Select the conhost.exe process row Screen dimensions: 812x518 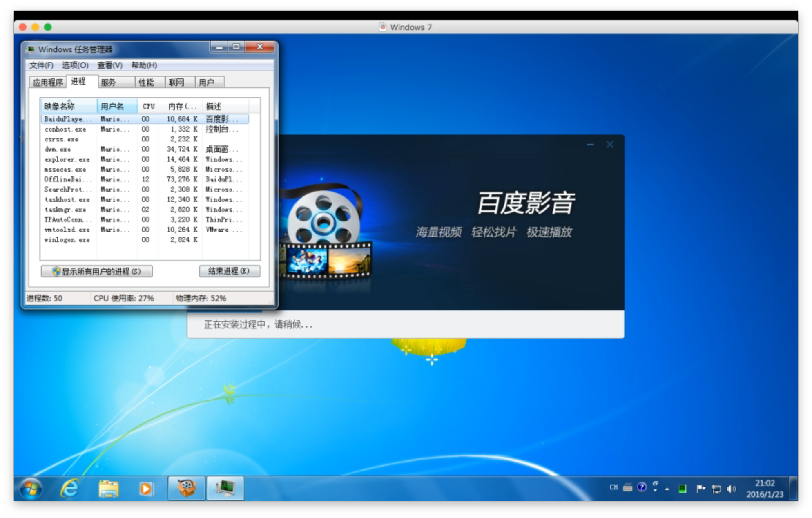[145, 129]
